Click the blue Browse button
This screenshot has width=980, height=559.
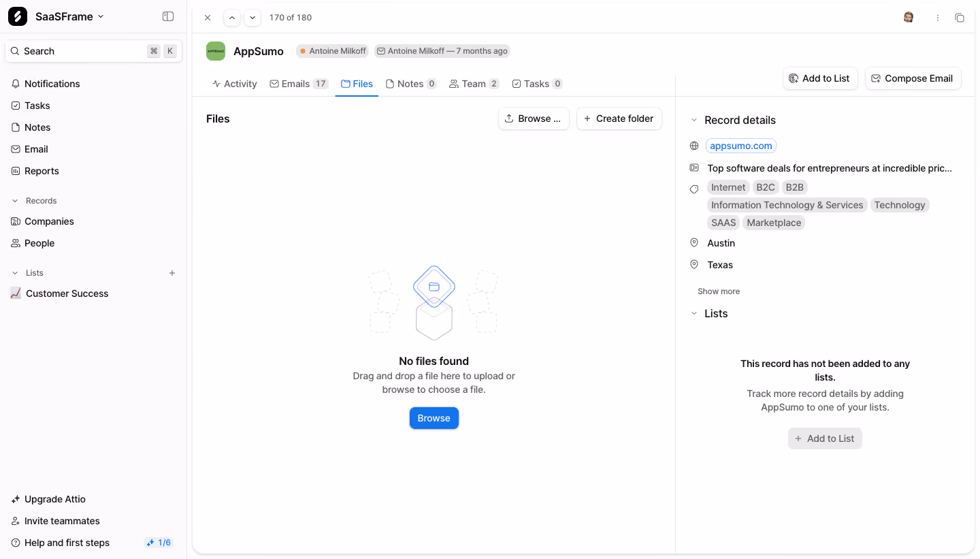[434, 418]
